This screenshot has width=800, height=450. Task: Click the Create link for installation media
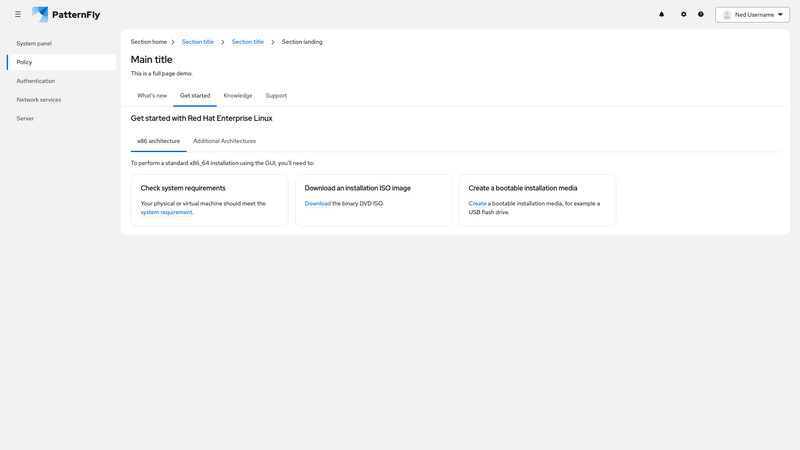477,204
